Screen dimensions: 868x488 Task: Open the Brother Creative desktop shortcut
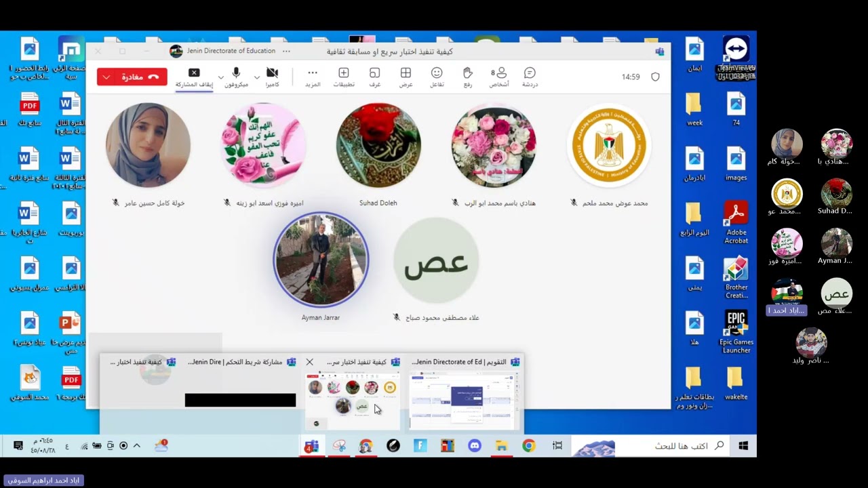click(x=736, y=277)
